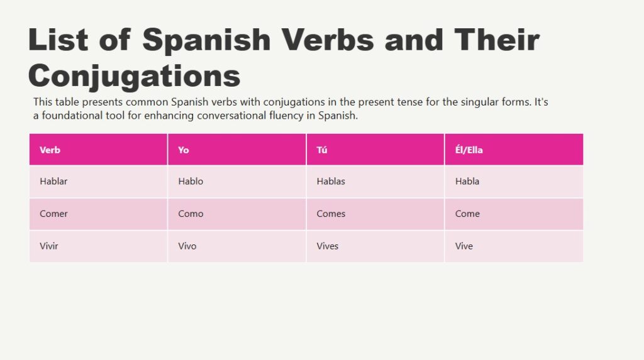This screenshot has height=360, width=644.
Task: Click 'Conjugations' in the title's second line
Action: pyautogui.click(x=134, y=76)
